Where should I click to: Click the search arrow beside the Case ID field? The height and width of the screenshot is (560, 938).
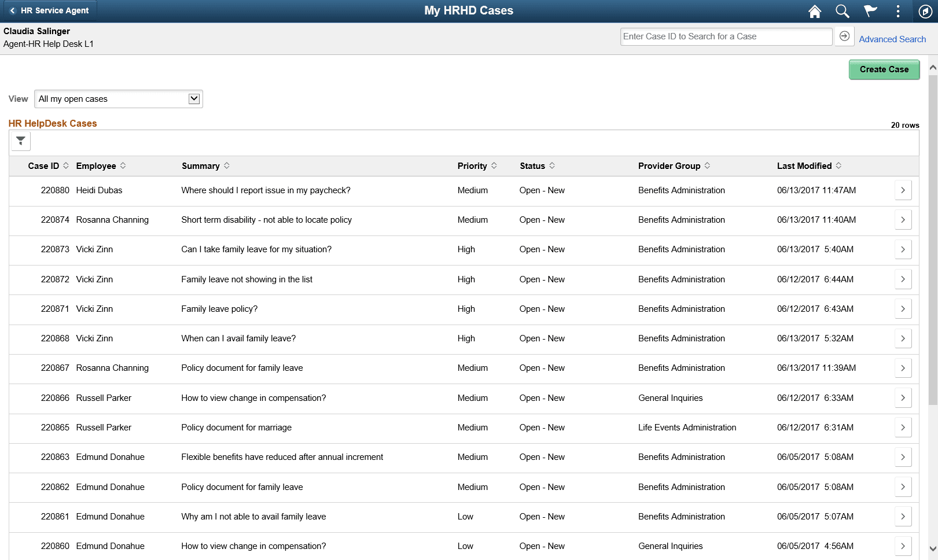point(844,36)
